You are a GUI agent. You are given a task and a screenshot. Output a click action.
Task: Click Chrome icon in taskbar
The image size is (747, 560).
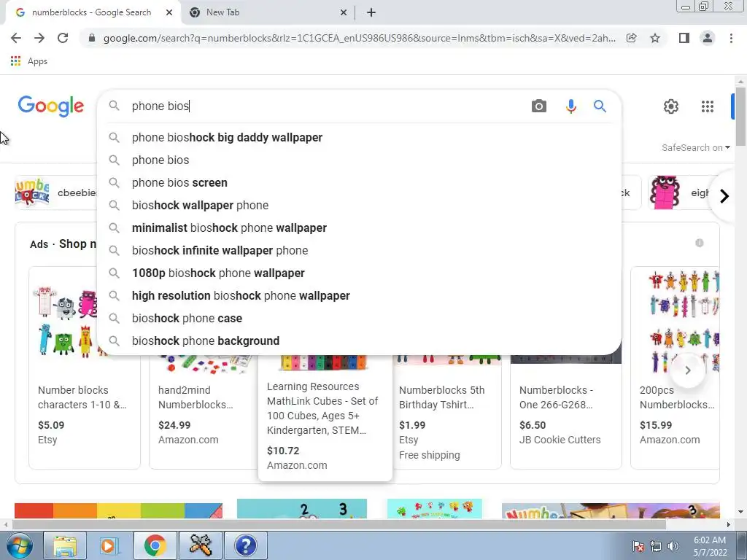[x=155, y=545]
